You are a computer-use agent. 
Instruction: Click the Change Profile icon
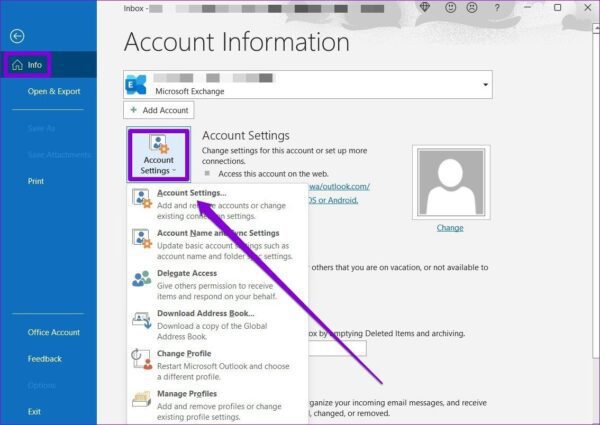tap(142, 360)
